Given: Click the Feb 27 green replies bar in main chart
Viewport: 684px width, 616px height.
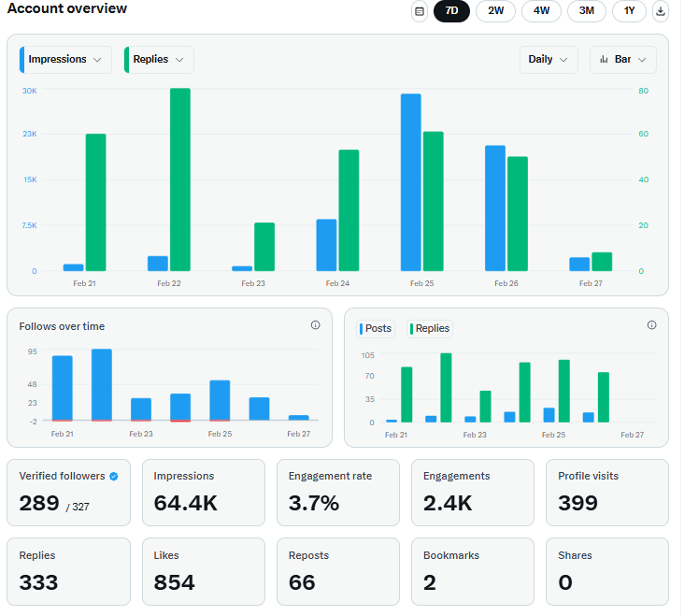Looking at the screenshot, I should tap(602, 262).
